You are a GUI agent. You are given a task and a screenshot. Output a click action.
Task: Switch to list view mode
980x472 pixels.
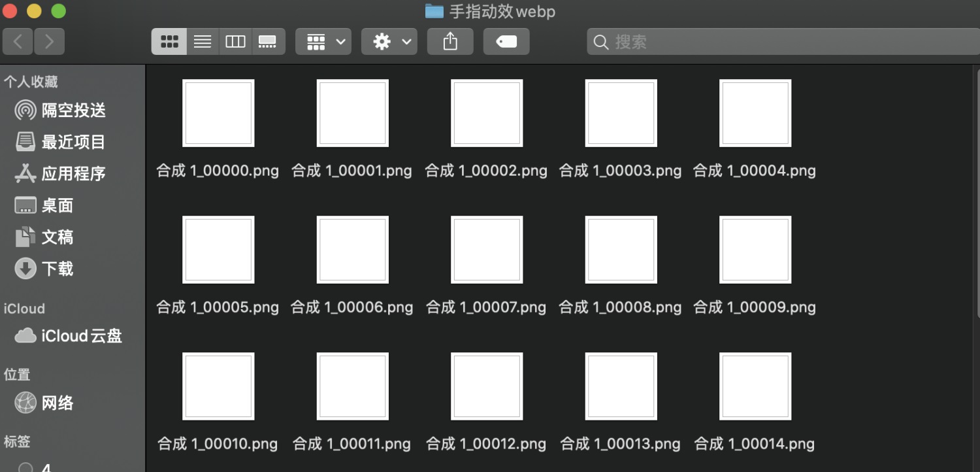(203, 42)
